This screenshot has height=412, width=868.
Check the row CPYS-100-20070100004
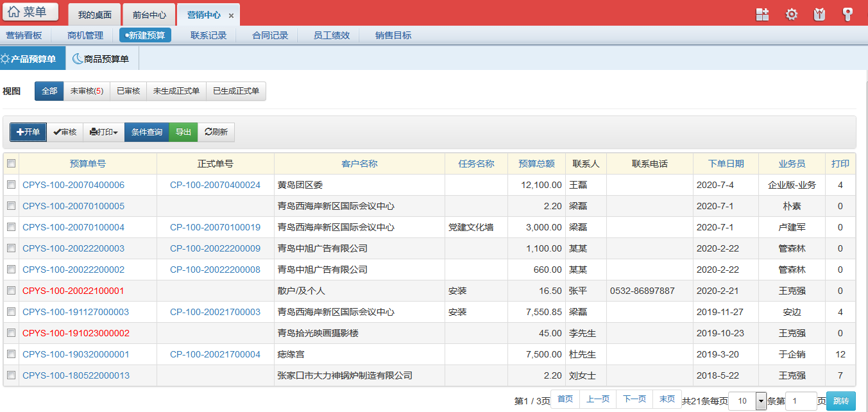click(11, 227)
